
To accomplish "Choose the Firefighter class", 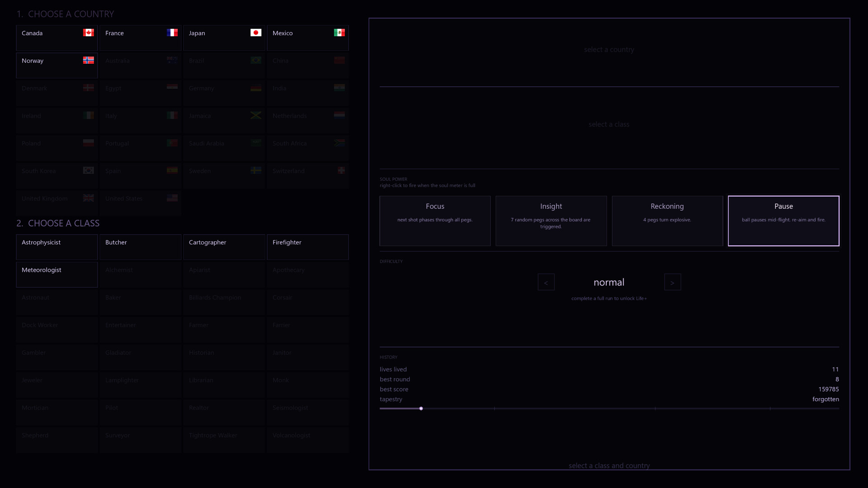I will click(308, 247).
